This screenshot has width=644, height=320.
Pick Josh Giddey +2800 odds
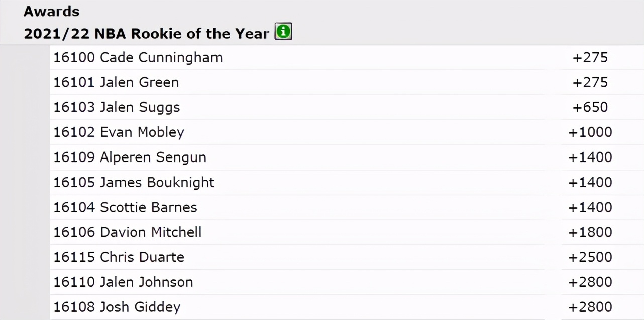pyautogui.click(x=590, y=307)
